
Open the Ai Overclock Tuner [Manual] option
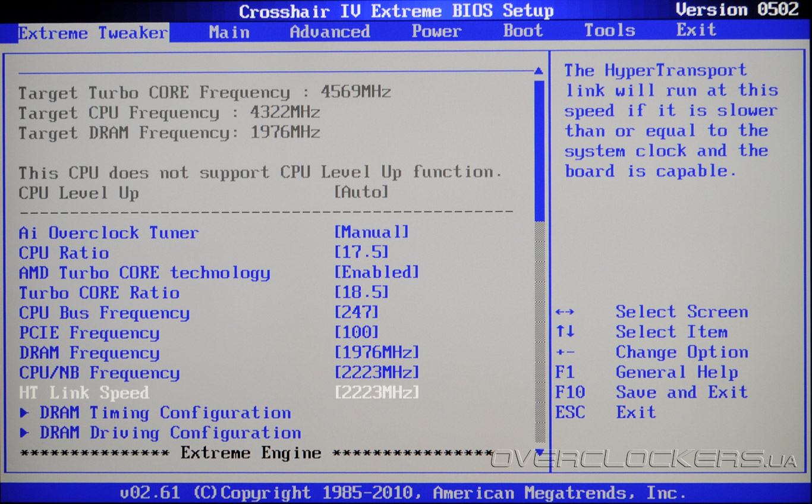point(372,232)
